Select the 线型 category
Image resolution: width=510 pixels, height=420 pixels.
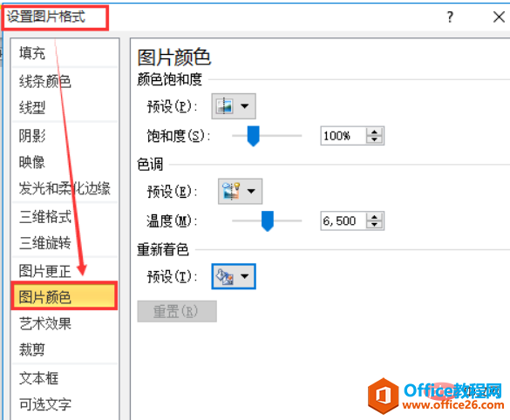pos(65,107)
